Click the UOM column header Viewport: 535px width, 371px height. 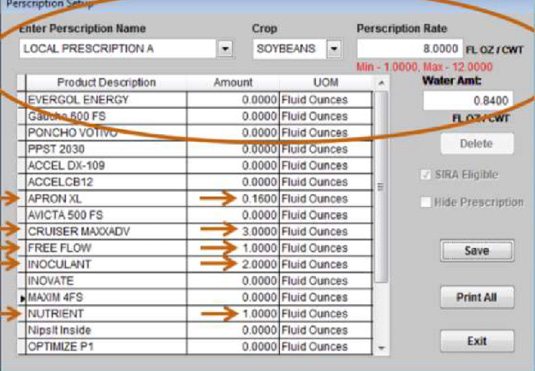(x=326, y=83)
